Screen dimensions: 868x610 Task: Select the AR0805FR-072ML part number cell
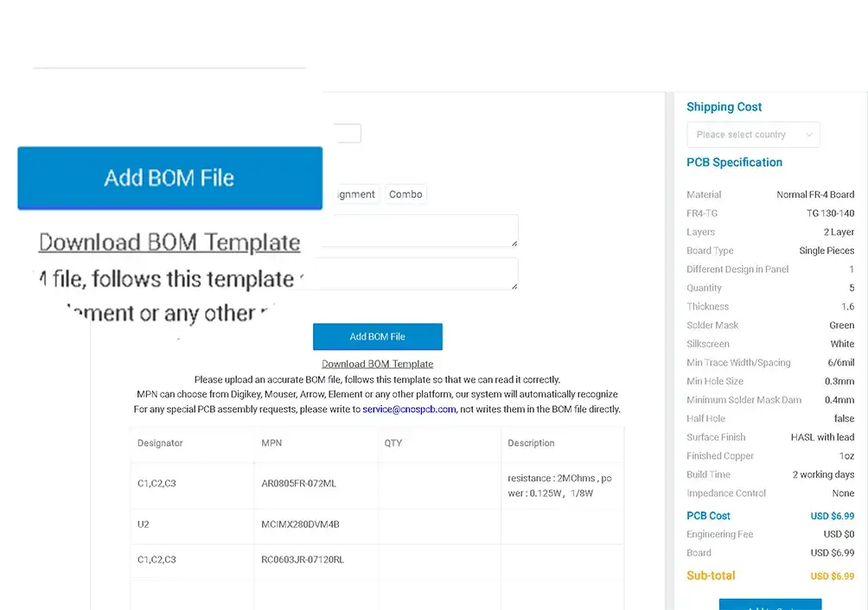coord(298,484)
